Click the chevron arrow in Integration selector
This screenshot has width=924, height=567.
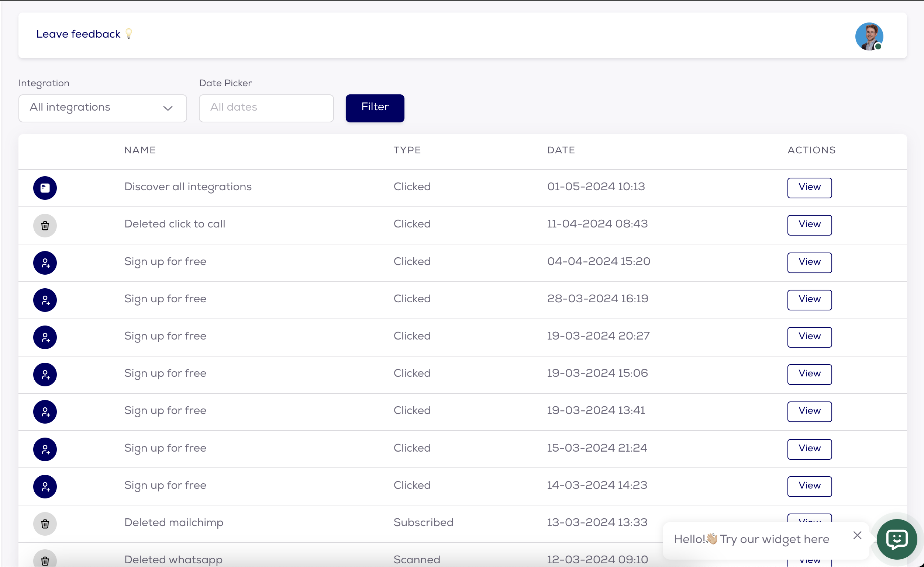pyautogui.click(x=168, y=108)
